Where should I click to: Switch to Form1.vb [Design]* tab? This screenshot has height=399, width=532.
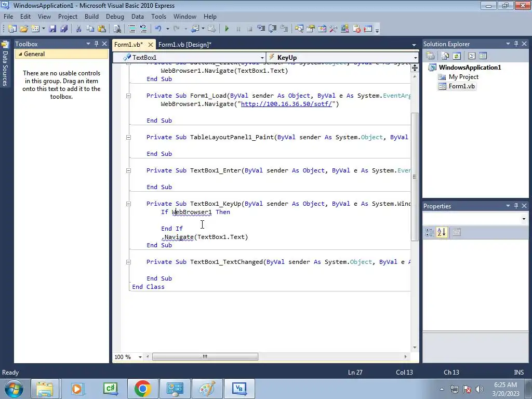coord(185,45)
